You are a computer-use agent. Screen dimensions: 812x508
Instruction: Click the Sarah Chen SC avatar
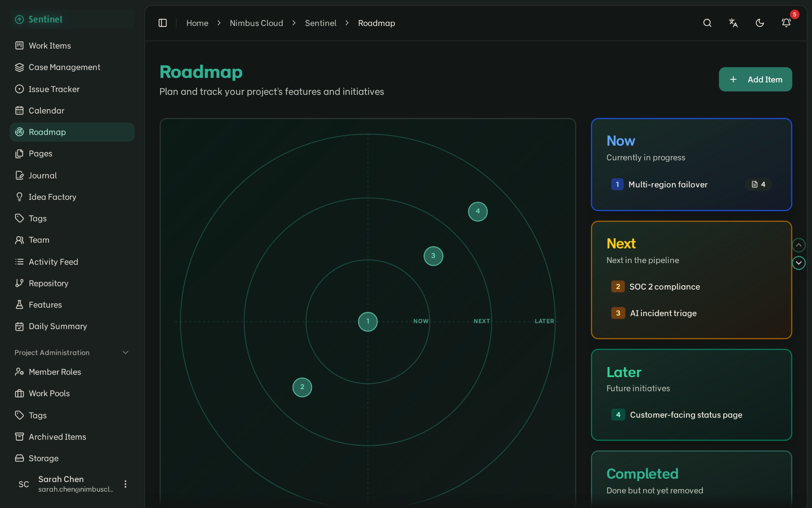[24, 484]
